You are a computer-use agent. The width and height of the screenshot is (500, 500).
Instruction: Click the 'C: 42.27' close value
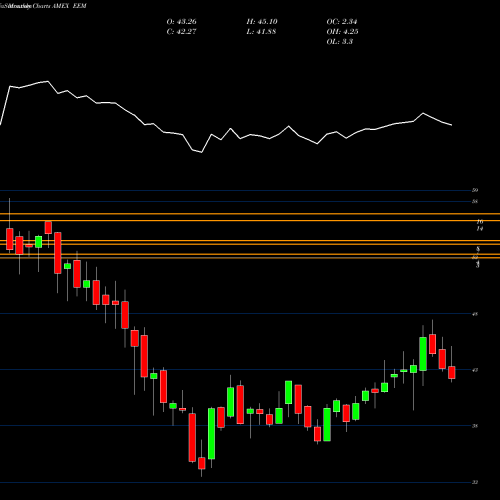pyautogui.click(x=181, y=32)
